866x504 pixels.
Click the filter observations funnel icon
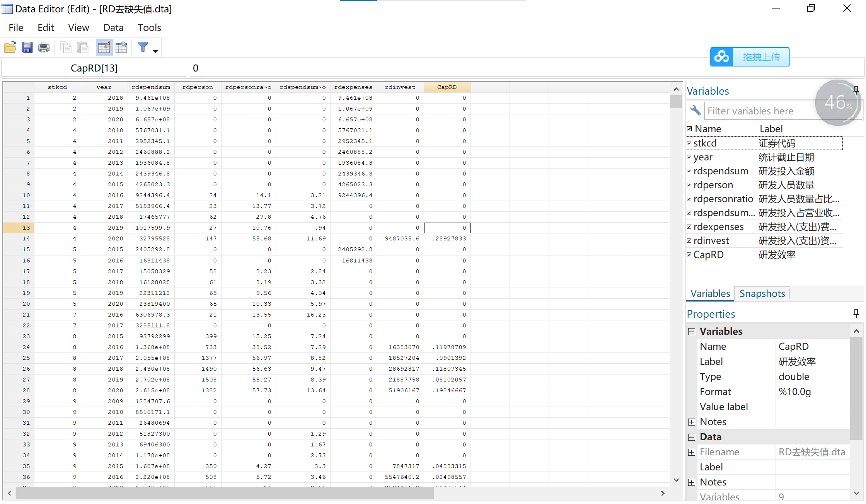(x=143, y=47)
